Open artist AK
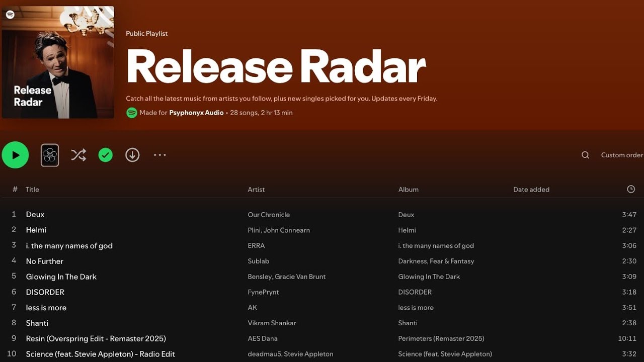 tap(252, 308)
